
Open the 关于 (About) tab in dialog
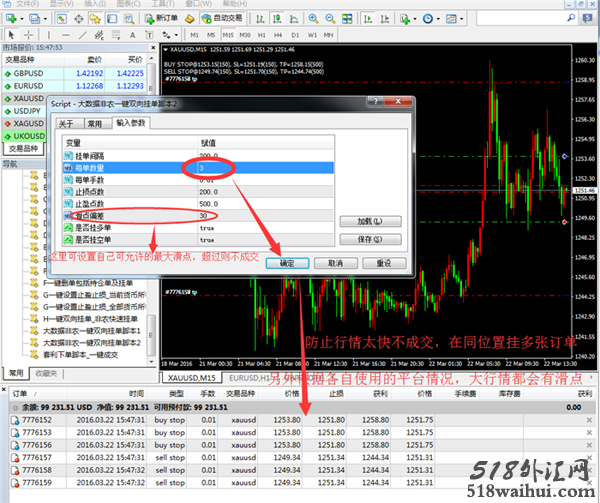(67, 123)
